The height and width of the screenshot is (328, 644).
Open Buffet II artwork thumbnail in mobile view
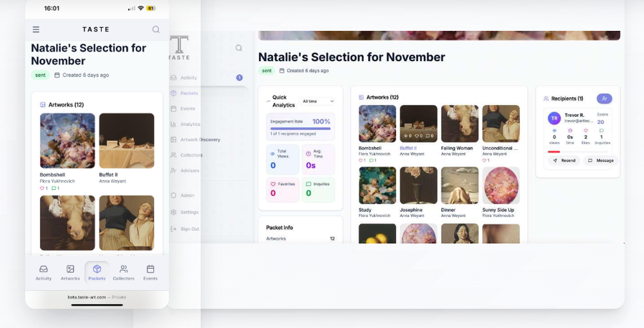point(126,141)
